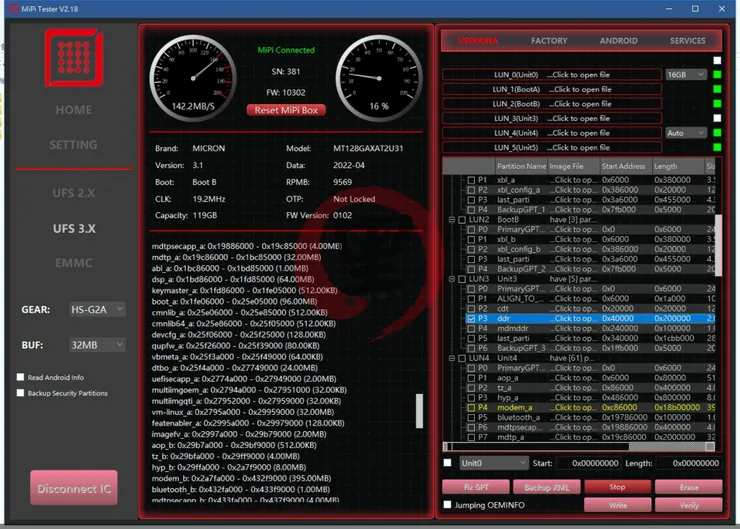This screenshot has height=529, width=740.
Task: Select the P2 tz_a row
Action: click(590, 388)
